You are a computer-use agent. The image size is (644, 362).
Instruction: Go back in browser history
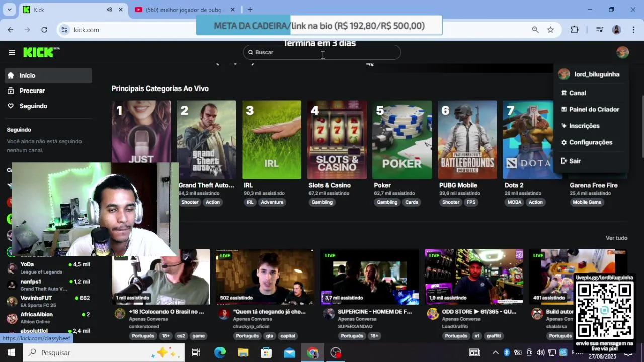pos(11,30)
